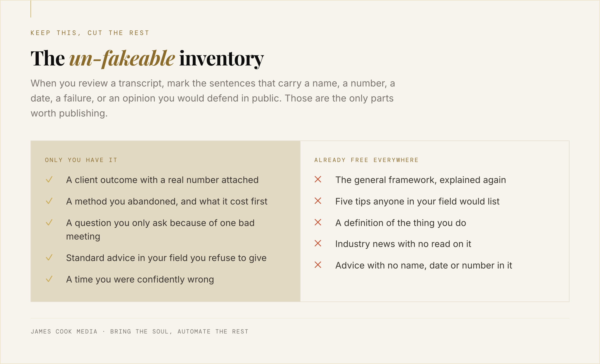Select the 'ALREADY FREE EVERYWHERE' column heading
The image size is (600, 364).
(x=366, y=160)
